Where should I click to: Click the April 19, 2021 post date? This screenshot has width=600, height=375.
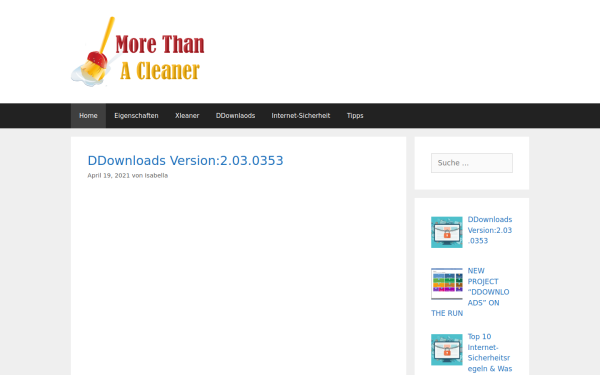109,176
